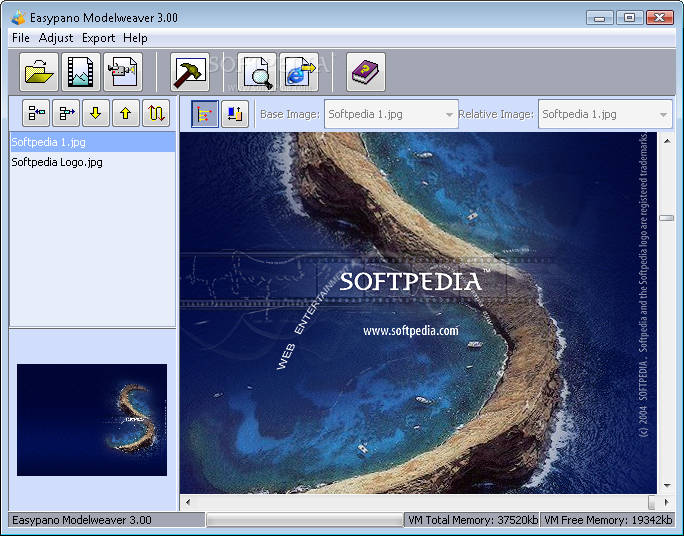Minimize the Easypano Modelweaver window

click(x=600, y=18)
